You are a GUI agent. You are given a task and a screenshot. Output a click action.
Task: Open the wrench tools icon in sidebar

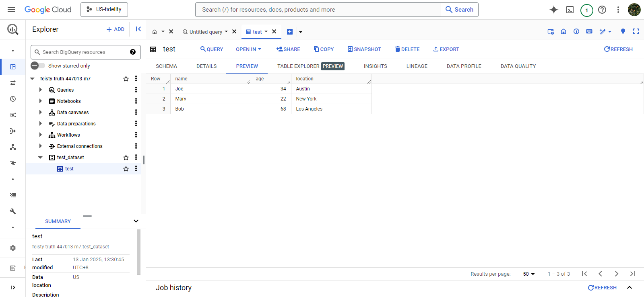pyautogui.click(x=13, y=211)
